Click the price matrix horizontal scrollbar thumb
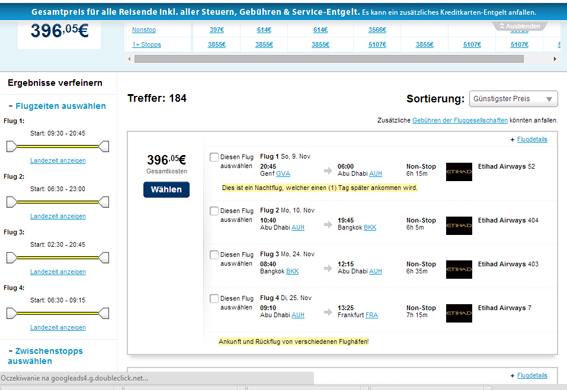Screen dimensions: 567x390 [x=329, y=59]
